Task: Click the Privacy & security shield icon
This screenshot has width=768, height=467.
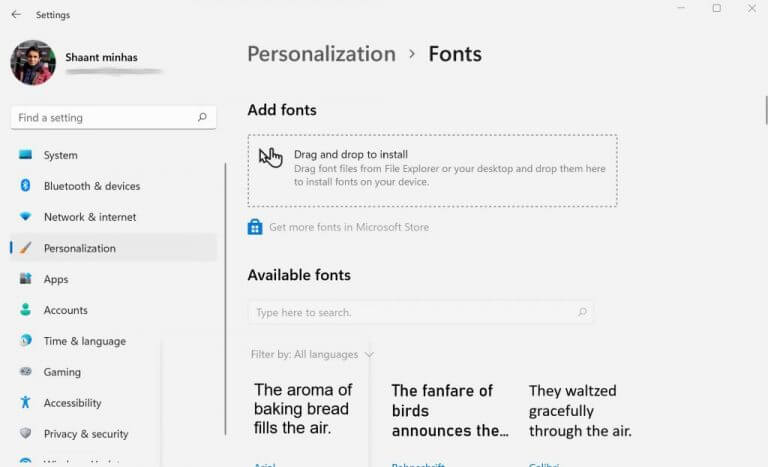Action: [x=25, y=433]
